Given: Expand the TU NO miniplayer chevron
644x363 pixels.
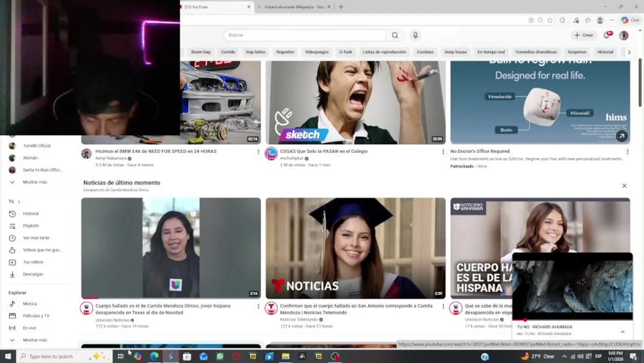Looking at the screenshot, I should (623, 332).
